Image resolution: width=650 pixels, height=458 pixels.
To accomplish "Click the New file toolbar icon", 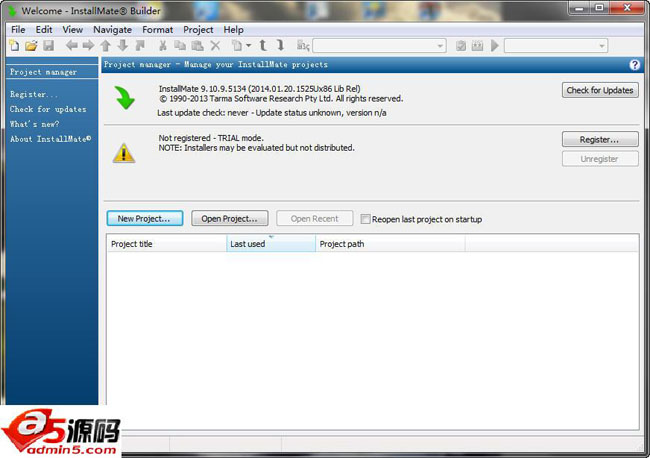I will pos(14,45).
